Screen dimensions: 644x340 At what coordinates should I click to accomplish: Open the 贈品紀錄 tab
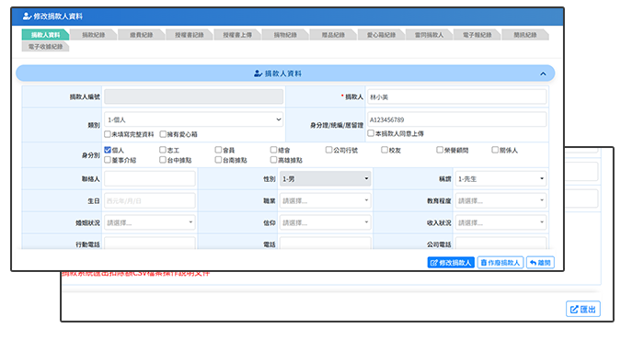(333, 35)
